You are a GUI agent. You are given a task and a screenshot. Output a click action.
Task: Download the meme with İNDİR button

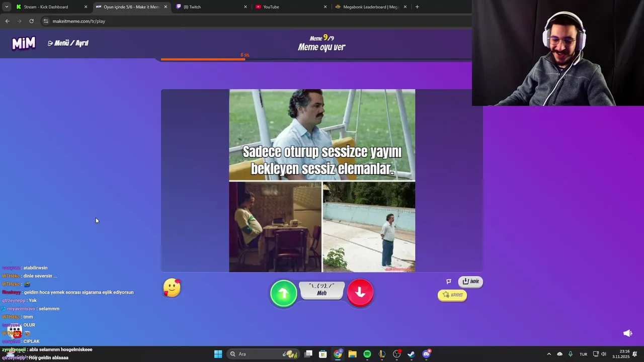click(470, 282)
